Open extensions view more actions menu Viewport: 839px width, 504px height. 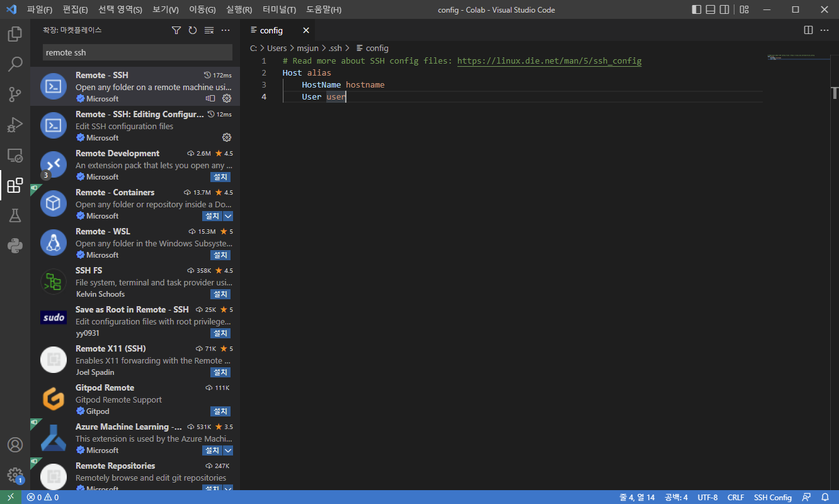(x=225, y=30)
